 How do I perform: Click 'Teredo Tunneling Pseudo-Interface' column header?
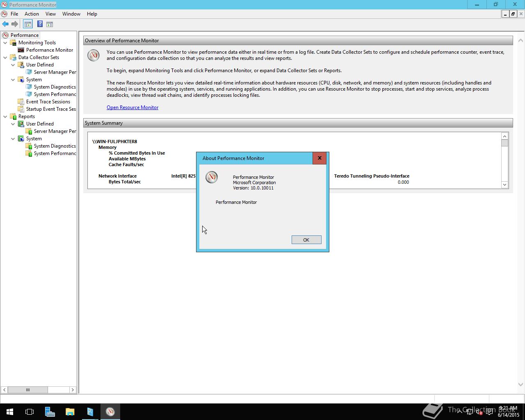372,176
